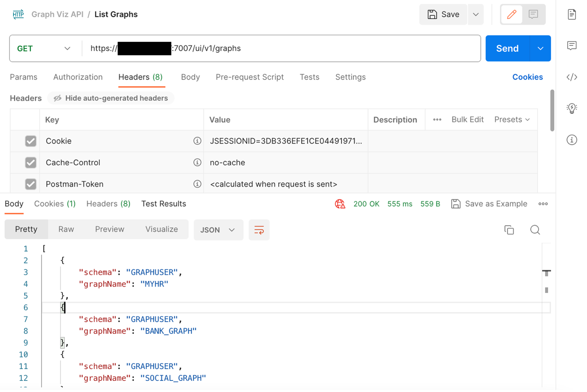Viewport: 587px width, 392px height.
Task: Open the documentation icon in right sidebar
Action: point(572,14)
